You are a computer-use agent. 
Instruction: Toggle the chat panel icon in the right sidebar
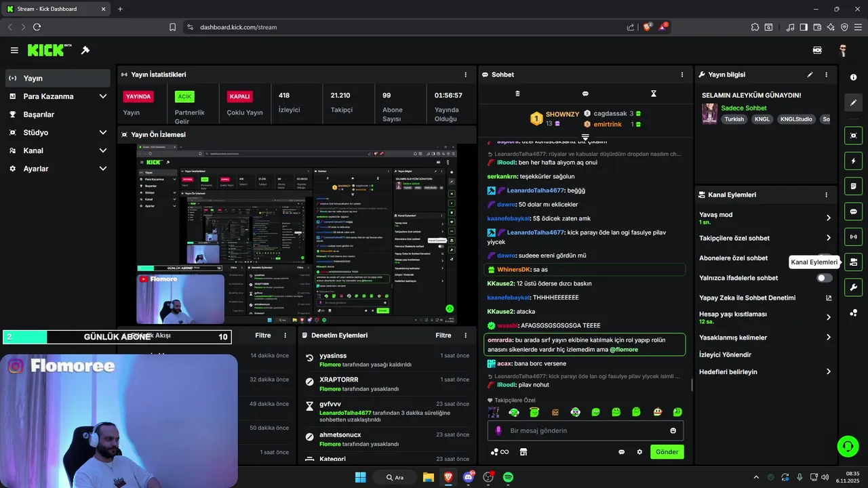pos(854,211)
